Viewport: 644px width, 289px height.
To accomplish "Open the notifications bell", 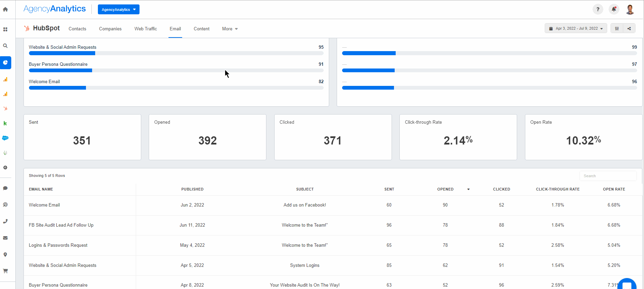I will 614,10.
